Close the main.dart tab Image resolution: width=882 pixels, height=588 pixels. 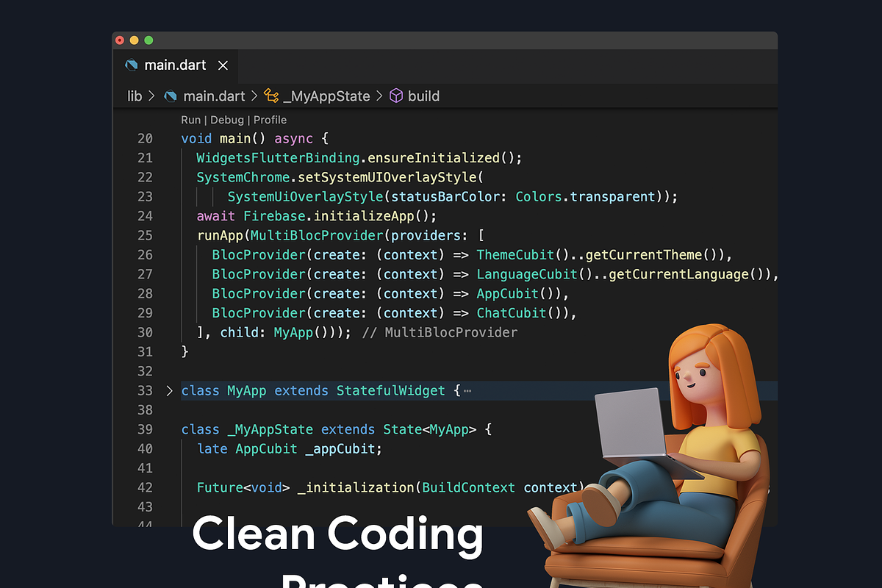(x=223, y=65)
